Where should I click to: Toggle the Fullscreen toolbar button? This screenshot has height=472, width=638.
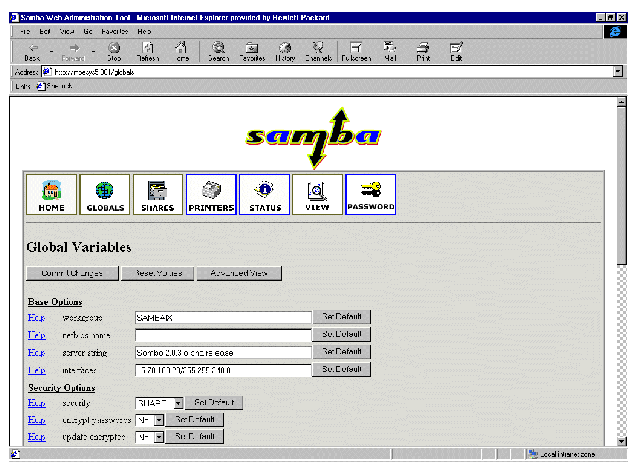point(356,52)
